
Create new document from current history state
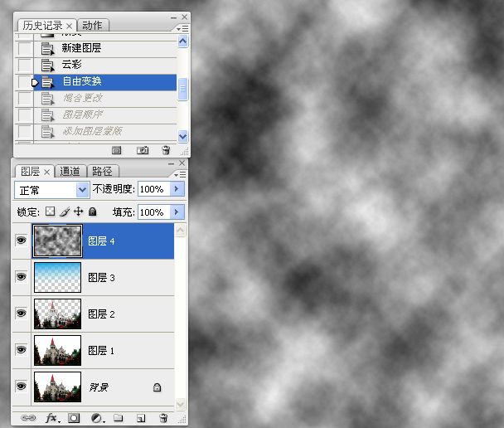[x=116, y=150]
